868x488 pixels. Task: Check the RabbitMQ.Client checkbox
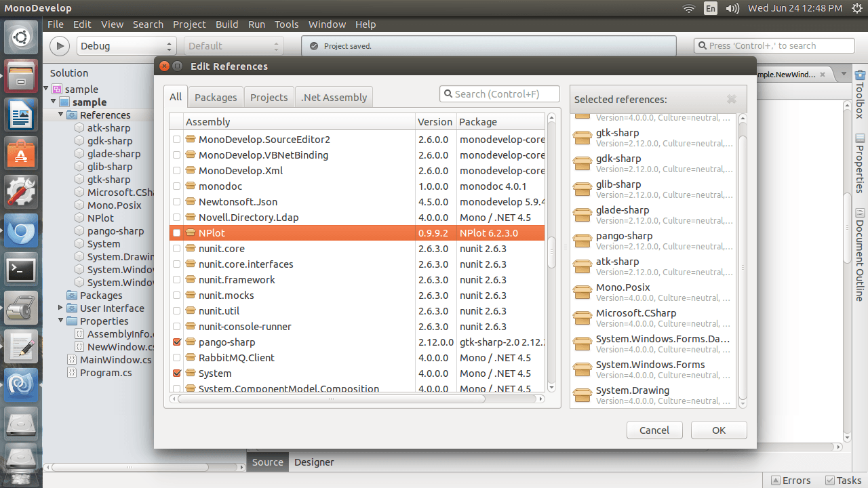click(177, 358)
